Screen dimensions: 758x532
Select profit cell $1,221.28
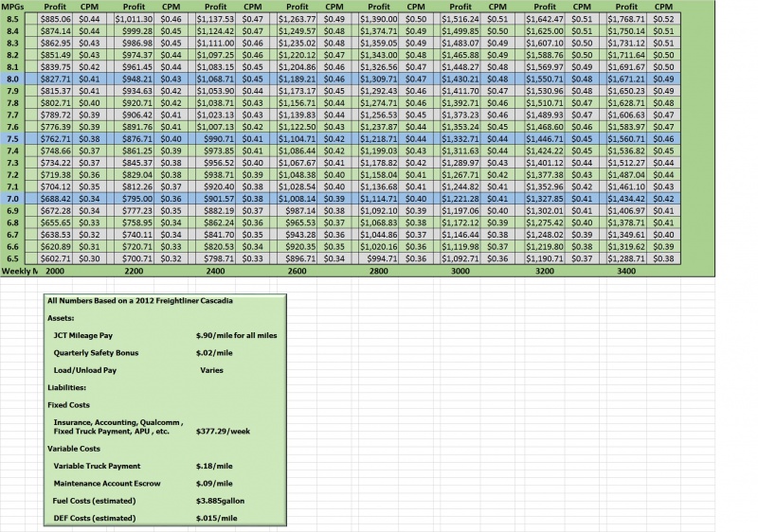click(x=460, y=199)
